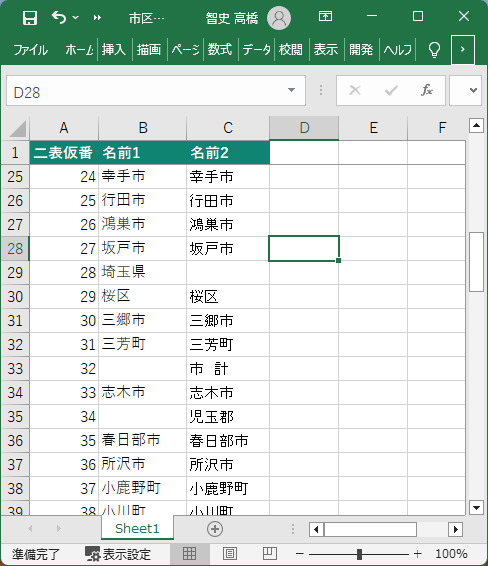Expand Quick Access Toolbar overflow chevrons
This screenshot has width=488, height=566.
pos(97,17)
